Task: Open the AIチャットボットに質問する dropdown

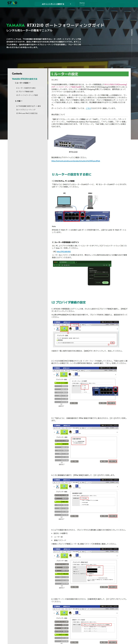Action: 56,4
